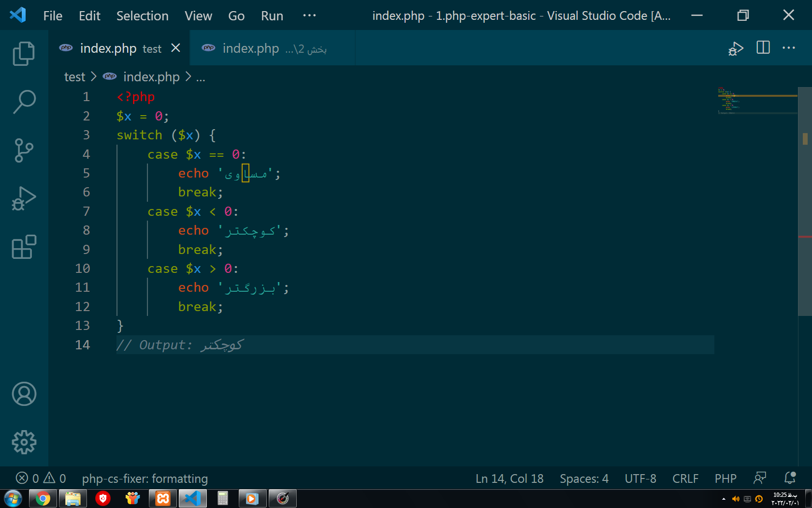Image resolution: width=812 pixels, height=508 pixels.
Task: Click the echo 'مساوی' statement
Action: tap(229, 173)
